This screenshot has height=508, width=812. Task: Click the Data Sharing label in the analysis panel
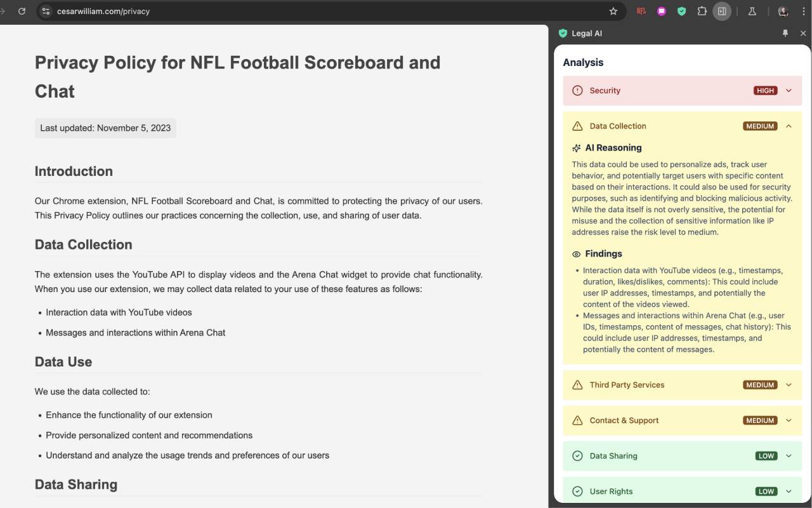point(613,456)
